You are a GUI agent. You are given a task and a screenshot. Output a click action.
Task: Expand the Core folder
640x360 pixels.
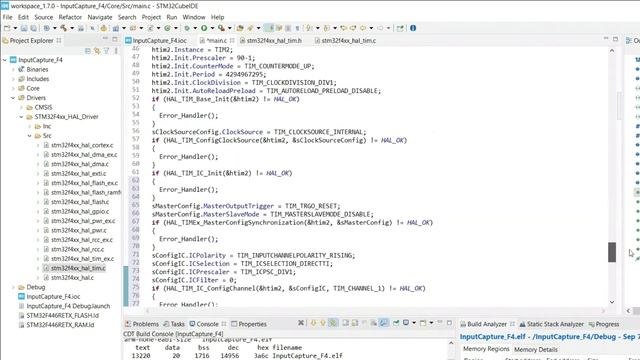click(13, 88)
